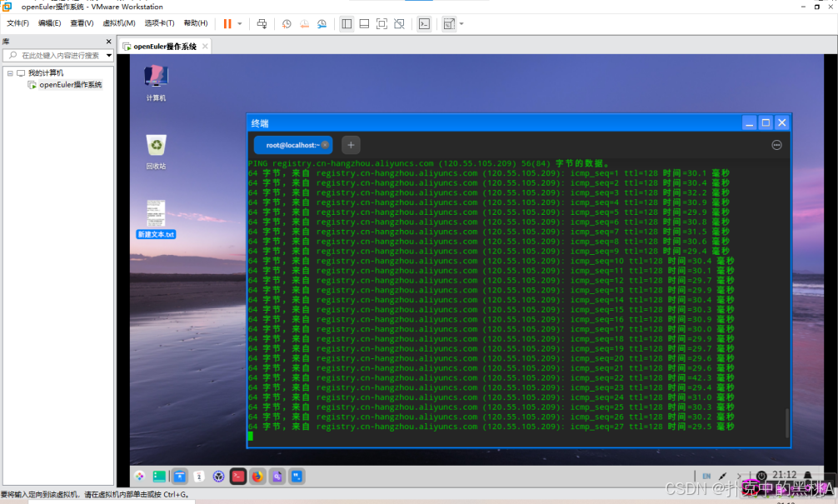This screenshot has height=504, width=838.
Task: Click the terminal cursor prompt line
Action: click(250, 437)
